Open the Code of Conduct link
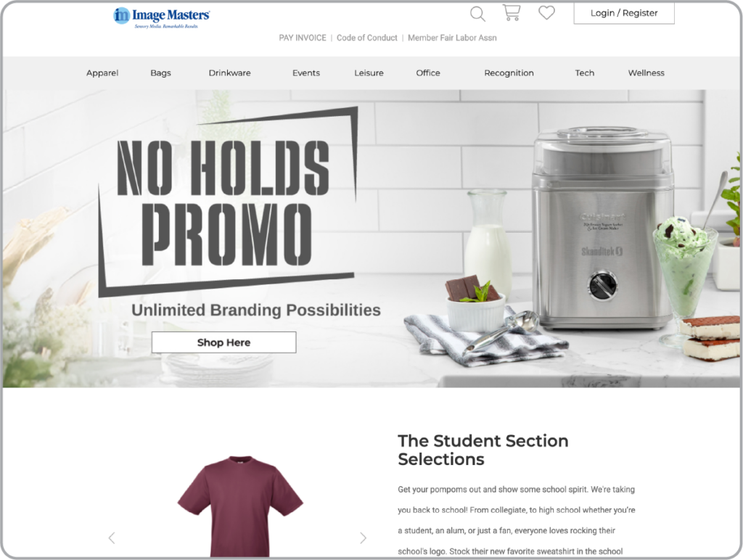 pyautogui.click(x=366, y=38)
